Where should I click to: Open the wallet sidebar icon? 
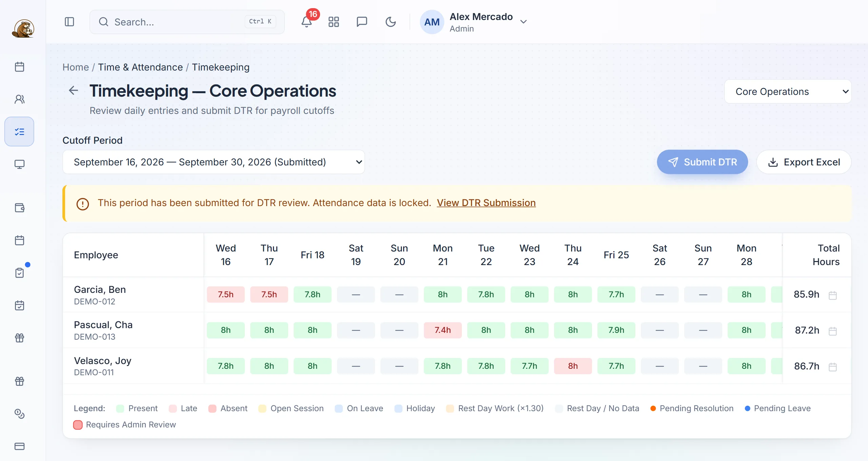(x=20, y=207)
